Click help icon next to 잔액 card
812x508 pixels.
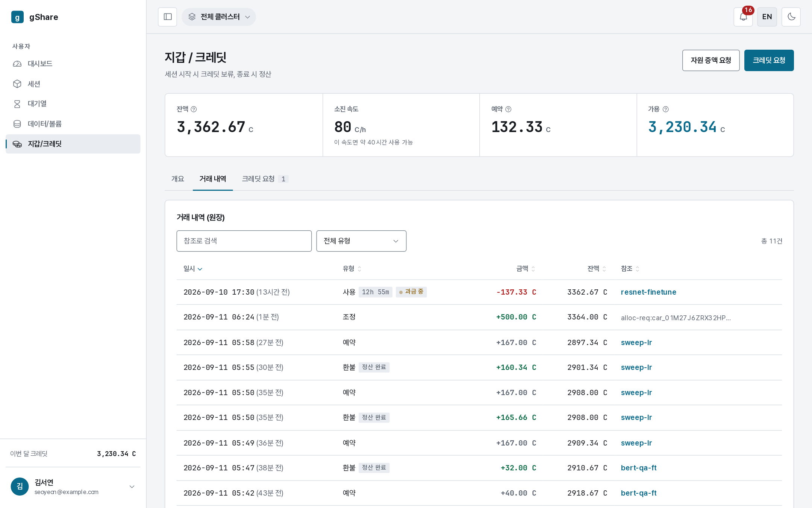[194, 109]
